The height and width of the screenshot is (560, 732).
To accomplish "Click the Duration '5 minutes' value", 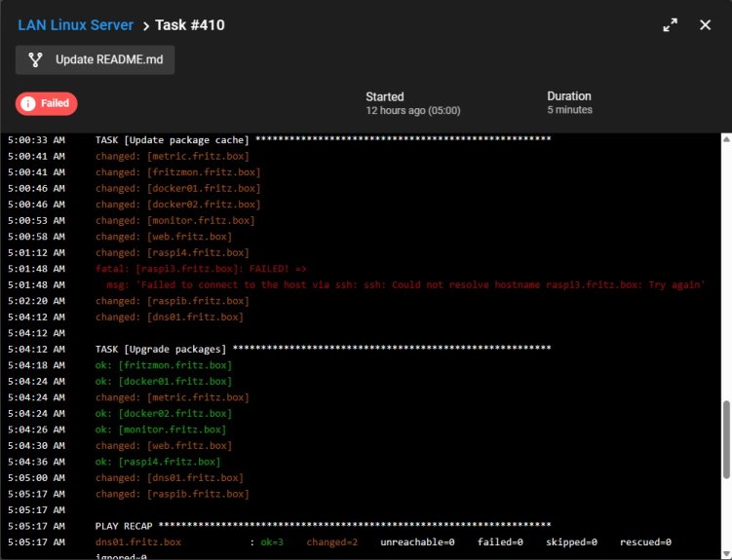I will tap(569, 110).
